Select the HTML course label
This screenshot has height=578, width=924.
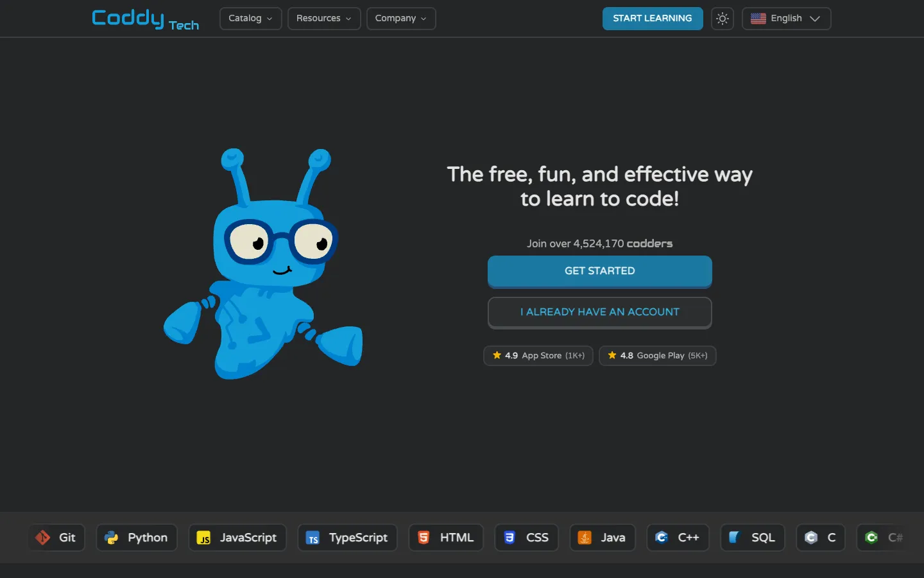[457, 538]
